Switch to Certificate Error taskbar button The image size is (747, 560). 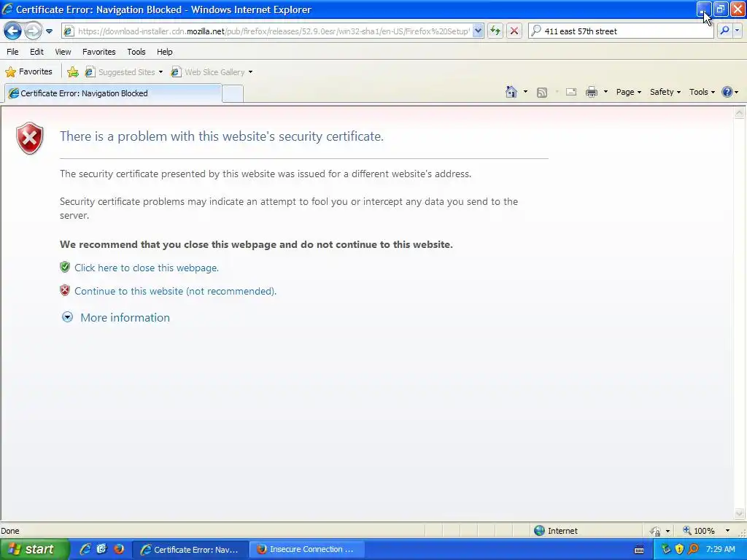pyautogui.click(x=190, y=550)
